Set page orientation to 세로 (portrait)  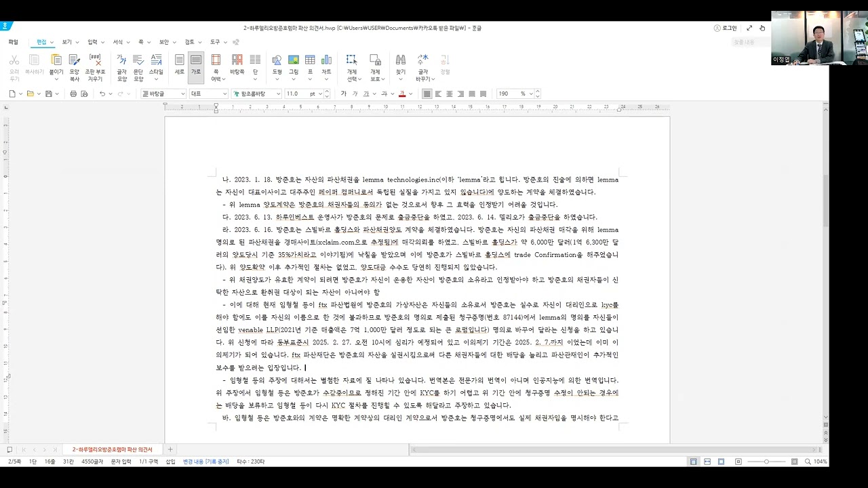pyautogui.click(x=179, y=65)
